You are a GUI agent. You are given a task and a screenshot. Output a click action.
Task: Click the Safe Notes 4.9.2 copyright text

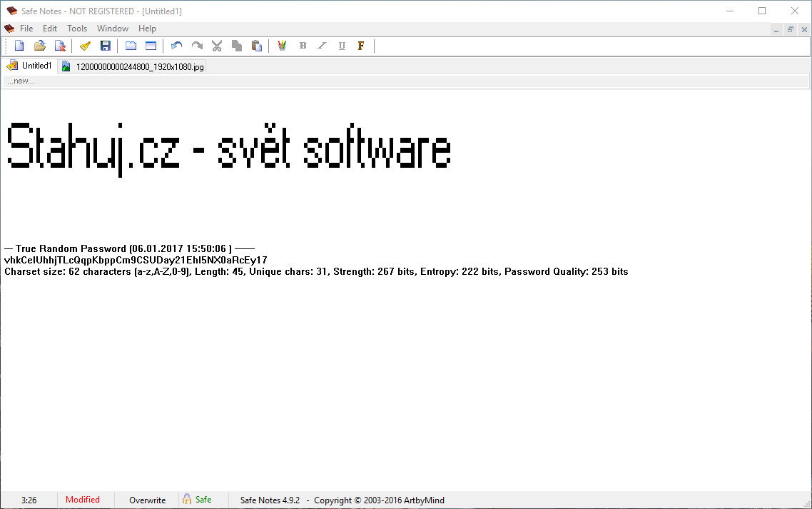[342, 500]
